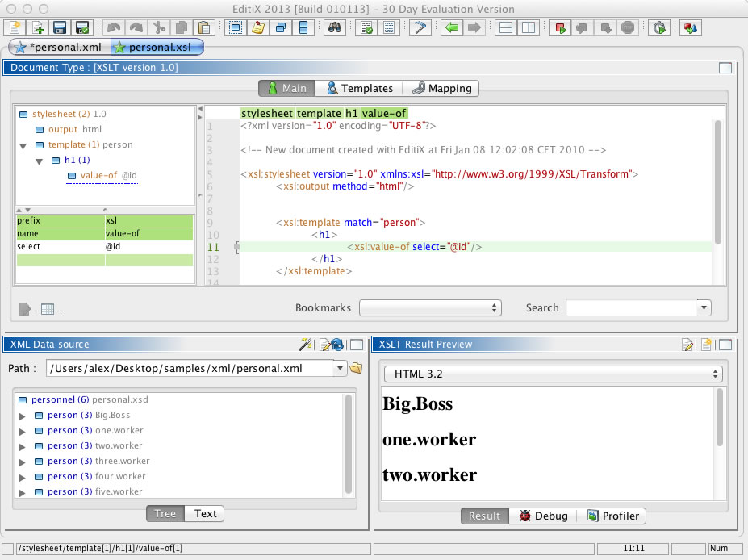Click the format document lines icon
748x560 pixels.
coord(389,27)
